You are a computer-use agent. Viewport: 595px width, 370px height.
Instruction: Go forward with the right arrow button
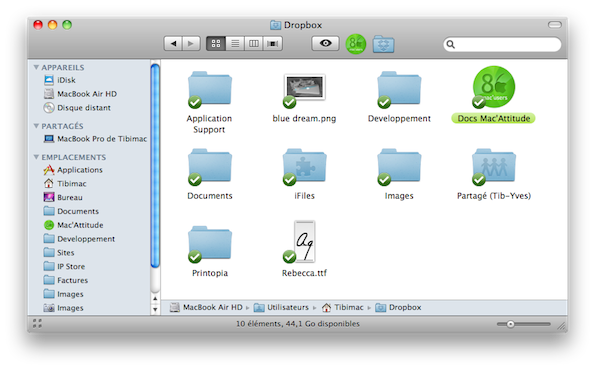191,44
